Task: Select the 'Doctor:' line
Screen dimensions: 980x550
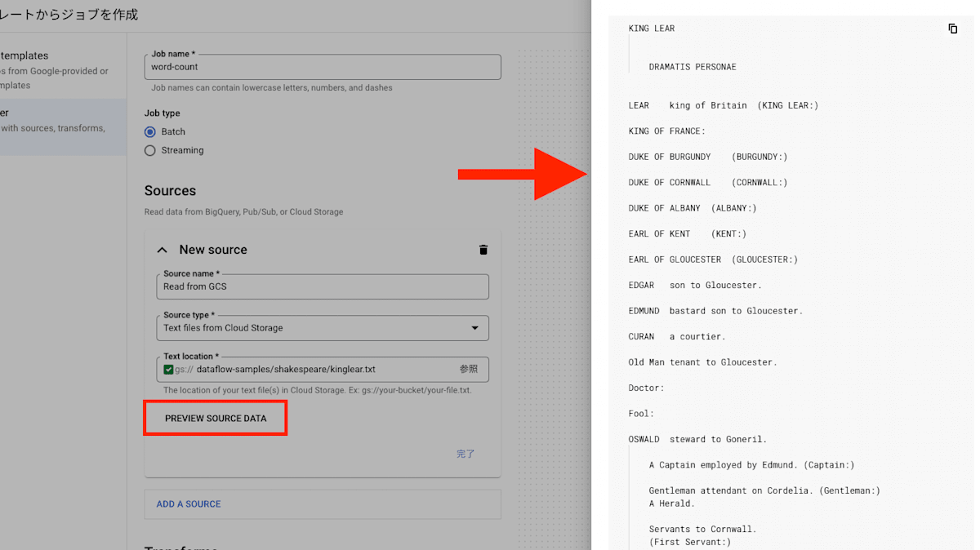Action: tap(647, 388)
